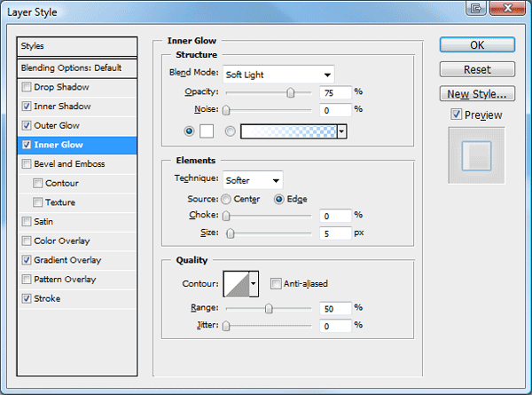Open the Styles panel entry
The width and height of the screenshot is (532, 395).
click(x=77, y=46)
